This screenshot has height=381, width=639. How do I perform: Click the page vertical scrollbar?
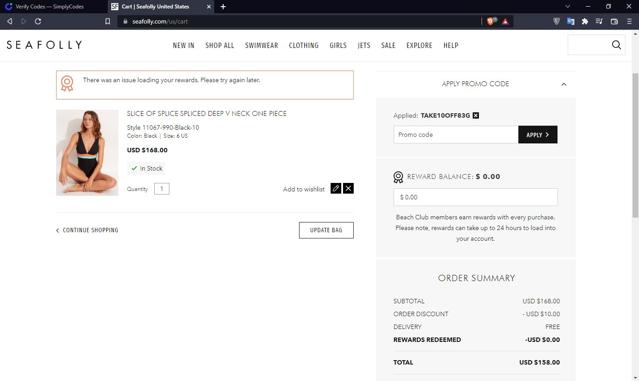pyautogui.click(x=635, y=145)
